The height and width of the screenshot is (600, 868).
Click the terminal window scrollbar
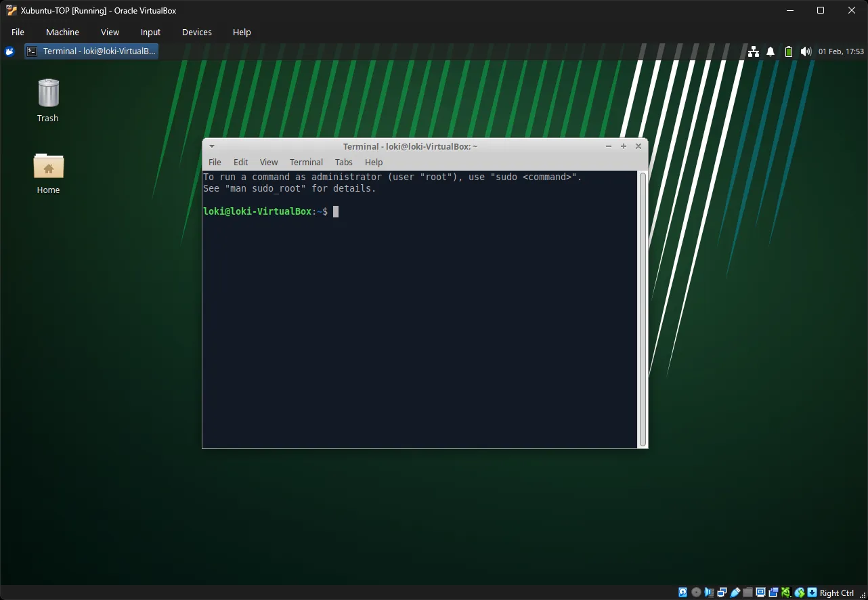pos(641,305)
